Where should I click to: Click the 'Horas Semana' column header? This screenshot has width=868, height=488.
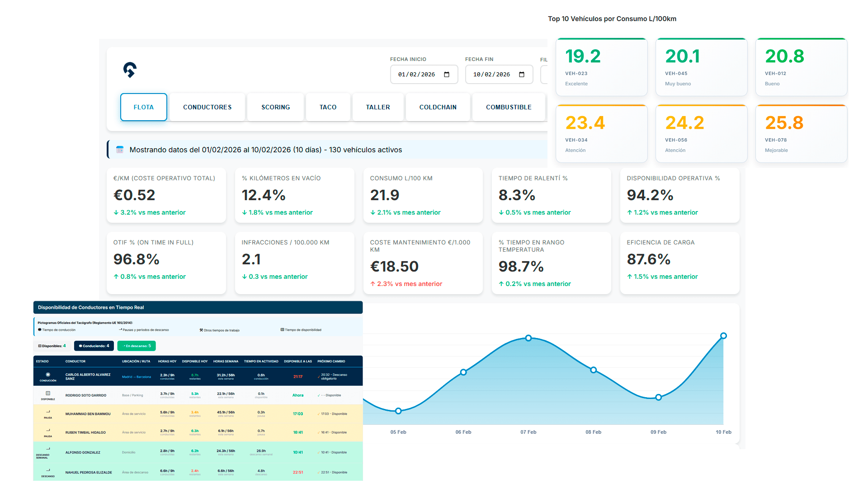(226, 361)
